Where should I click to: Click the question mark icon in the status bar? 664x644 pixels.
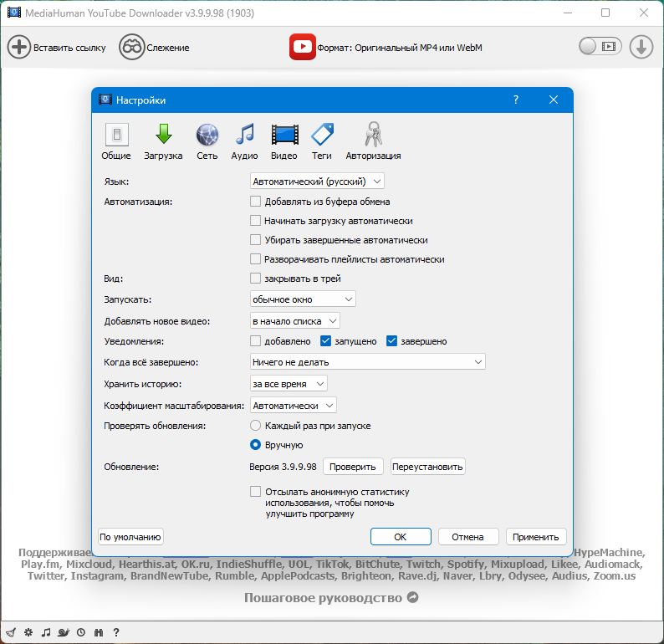[x=116, y=632]
